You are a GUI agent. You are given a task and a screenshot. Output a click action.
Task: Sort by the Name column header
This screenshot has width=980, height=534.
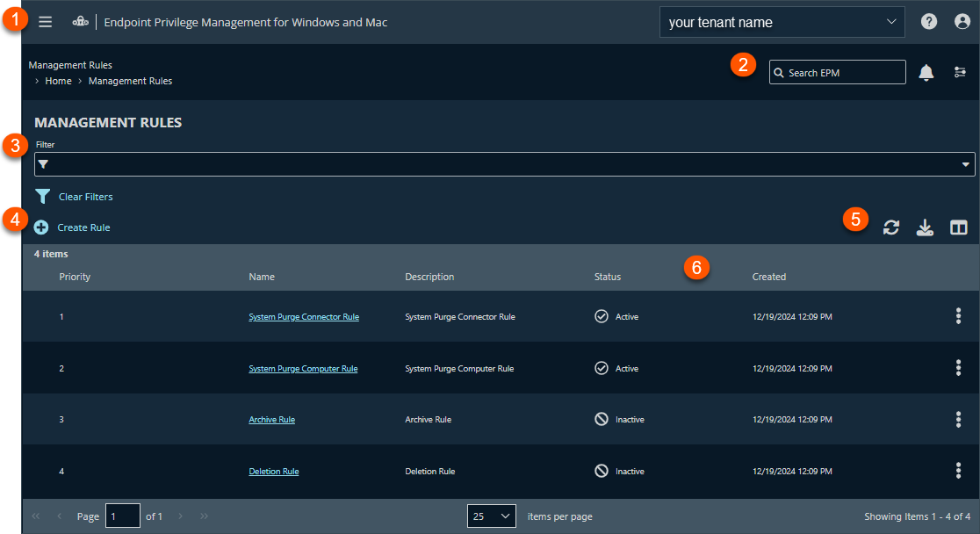(x=262, y=277)
